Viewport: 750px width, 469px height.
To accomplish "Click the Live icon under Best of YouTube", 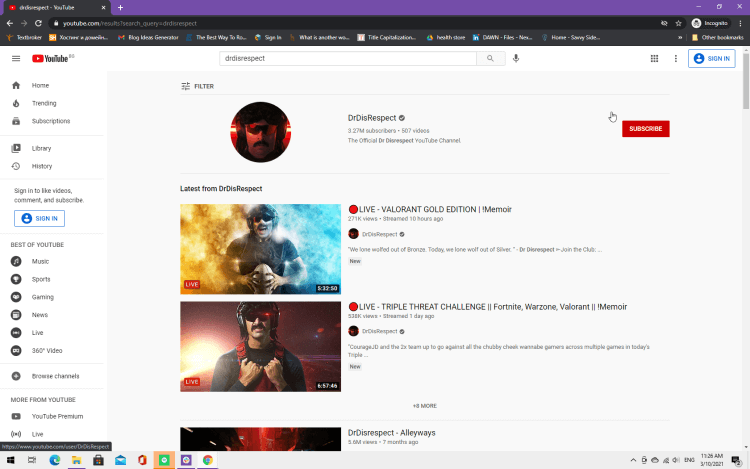I will pyautogui.click(x=16, y=332).
